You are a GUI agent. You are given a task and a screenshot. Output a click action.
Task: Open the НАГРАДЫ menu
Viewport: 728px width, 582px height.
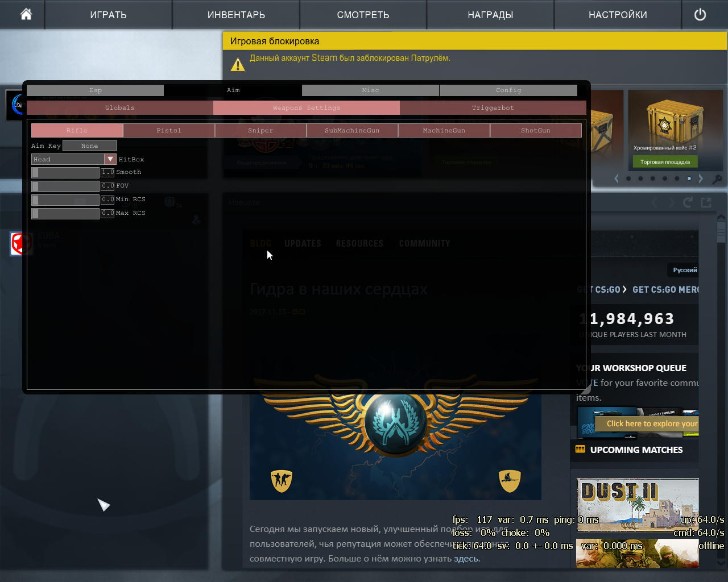click(x=490, y=15)
